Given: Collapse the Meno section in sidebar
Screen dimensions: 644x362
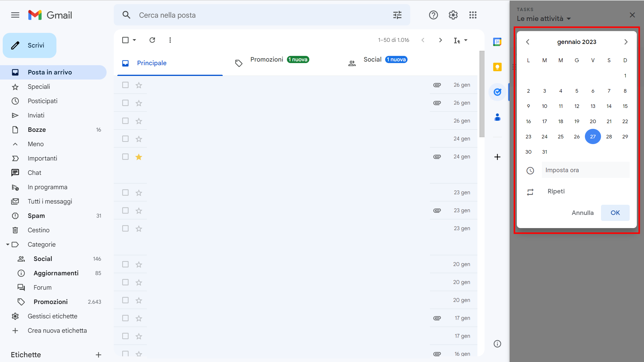Looking at the screenshot, I should click(x=16, y=144).
